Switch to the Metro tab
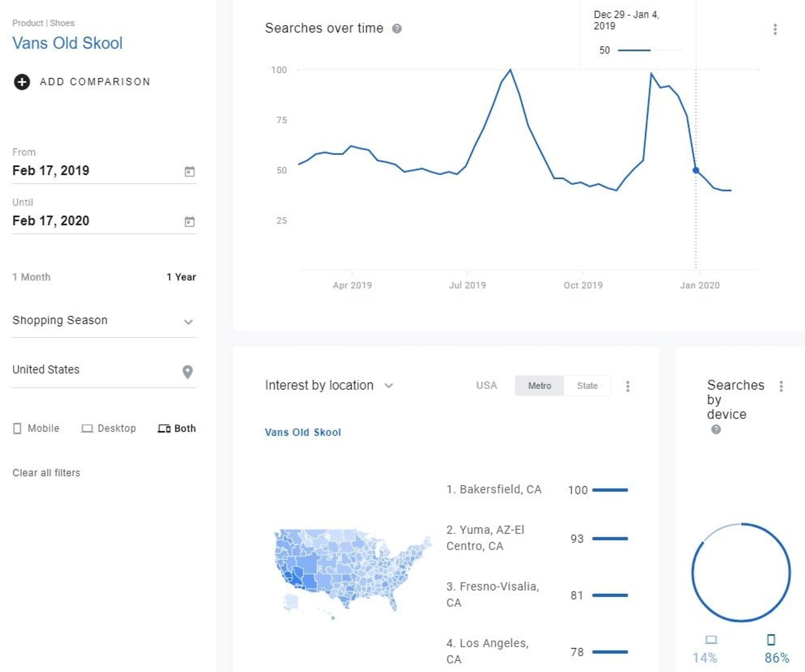The width and height of the screenshot is (805, 672). point(539,386)
